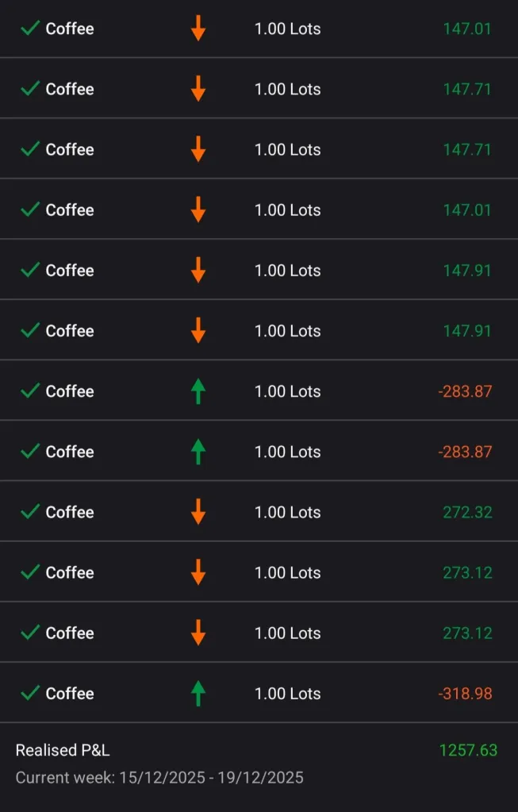
Task: Click the -318.98 loss amount
Action: click(465, 694)
